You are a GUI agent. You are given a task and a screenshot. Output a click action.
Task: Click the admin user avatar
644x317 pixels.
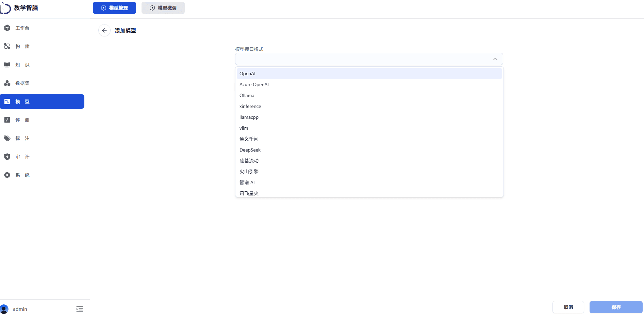point(4,309)
